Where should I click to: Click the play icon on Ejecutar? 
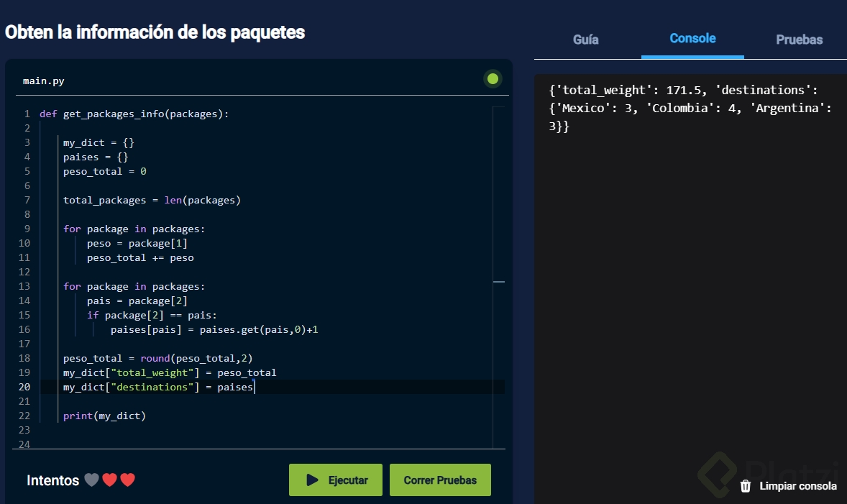click(x=313, y=480)
